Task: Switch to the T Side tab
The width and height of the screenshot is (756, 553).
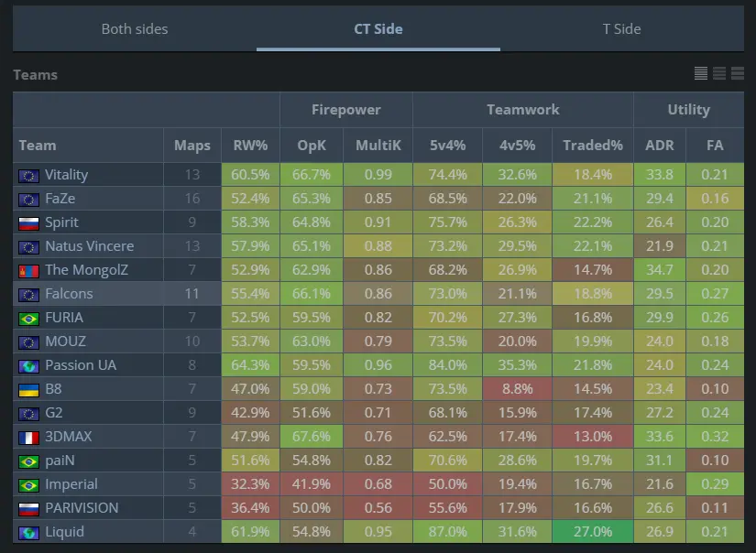Action: [x=621, y=28]
